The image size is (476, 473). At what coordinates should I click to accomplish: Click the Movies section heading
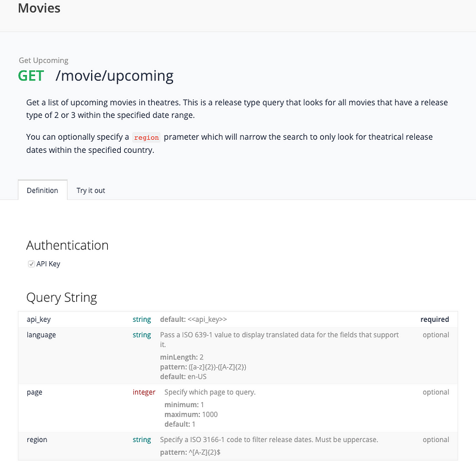[39, 8]
